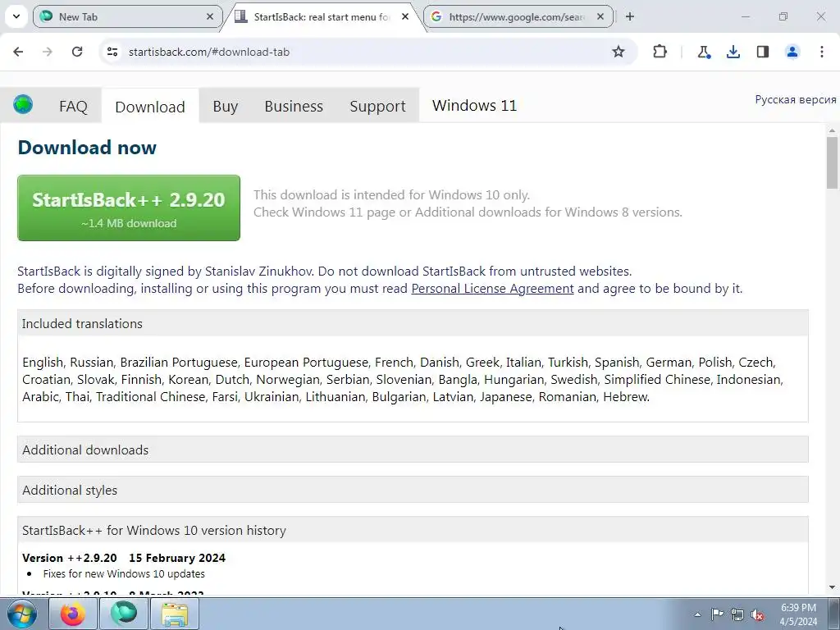Image resolution: width=840 pixels, height=630 pixels.
Task: Collapse the Included translations section
Action: tap(413, 323)
